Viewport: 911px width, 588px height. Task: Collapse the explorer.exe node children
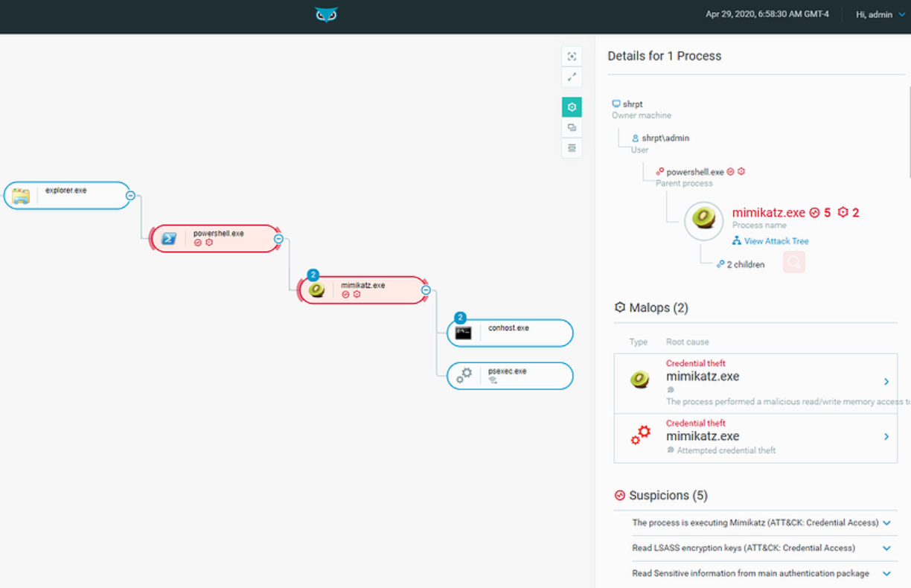point(130,196)
